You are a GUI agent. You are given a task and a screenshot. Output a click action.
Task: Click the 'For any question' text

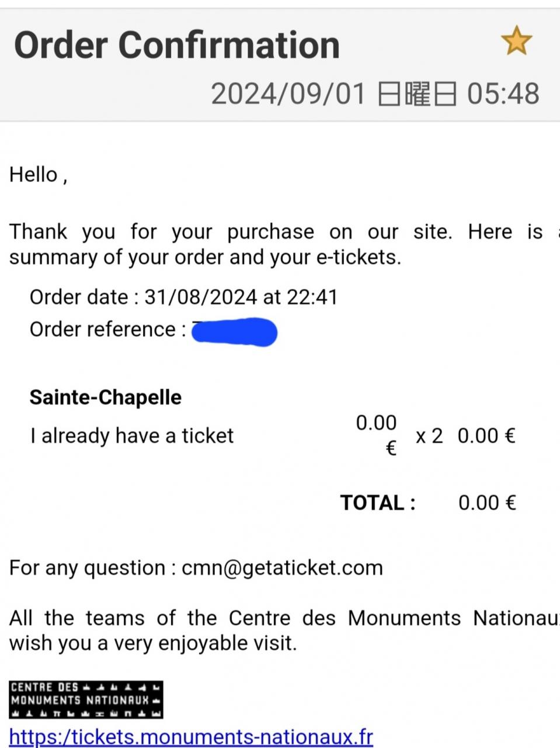coord(88,568)
